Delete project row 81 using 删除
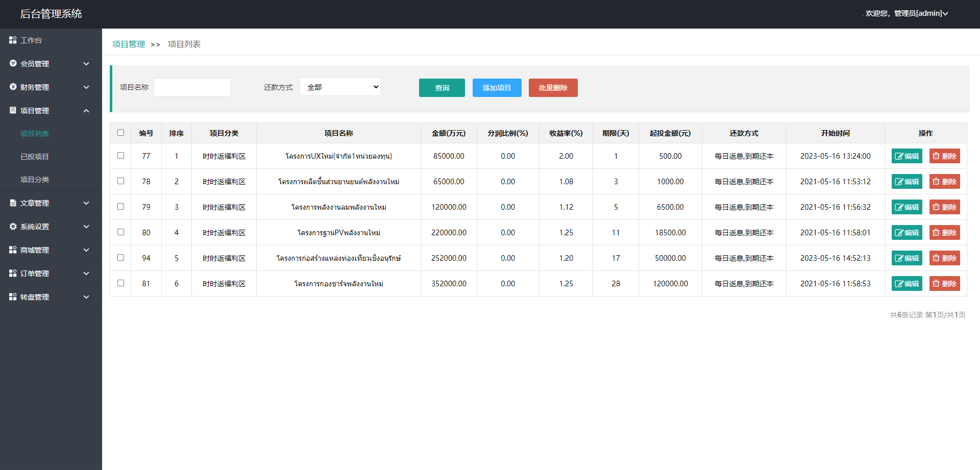The image size is (980, 470). pyautogui.click(x=944, y=284)
